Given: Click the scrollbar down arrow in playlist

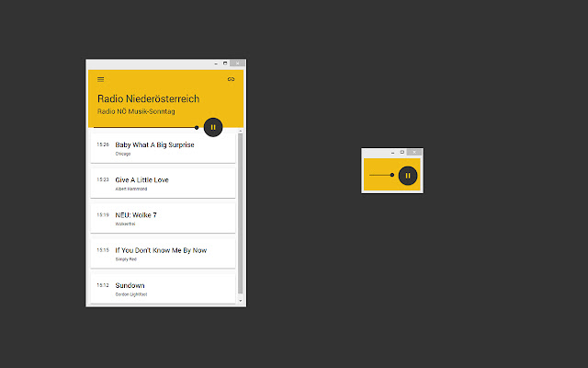Looking at the screenshot, I should coord(241,301).
